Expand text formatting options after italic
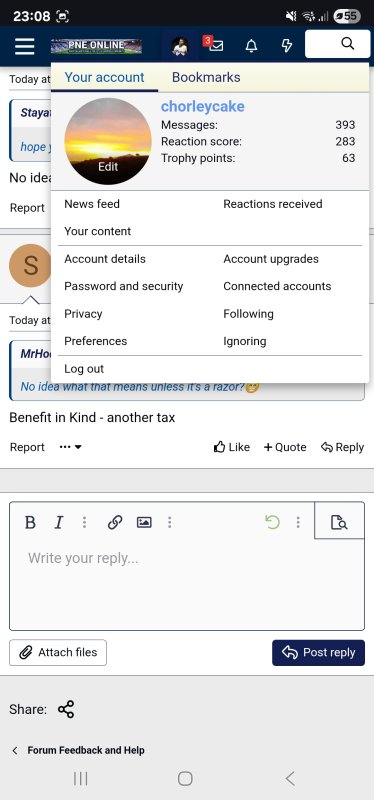The image size is (374, 800). click(x=85, y=522)
